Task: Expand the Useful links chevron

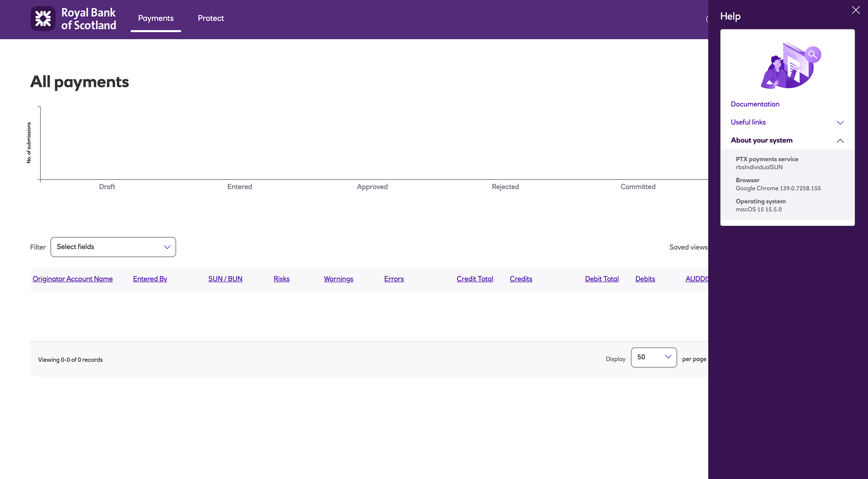Action: 840,123
